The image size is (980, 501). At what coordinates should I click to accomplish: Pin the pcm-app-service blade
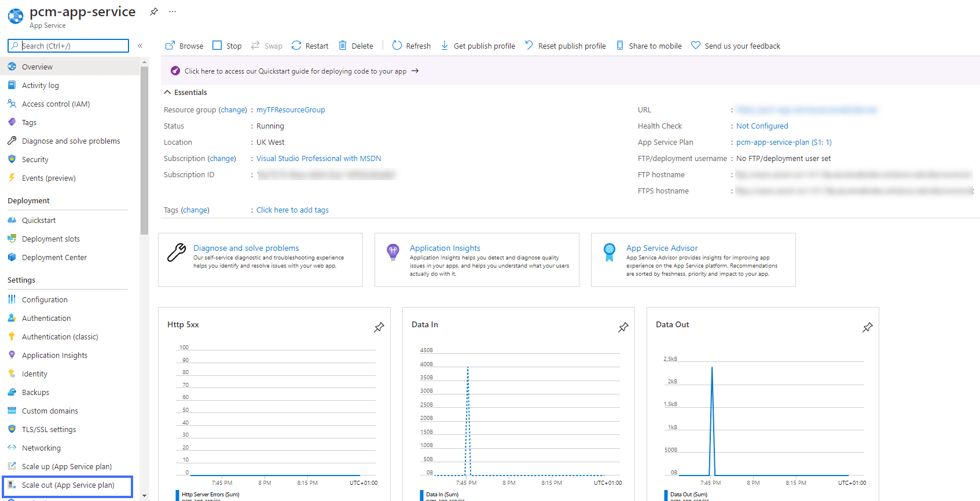[154, 12]
